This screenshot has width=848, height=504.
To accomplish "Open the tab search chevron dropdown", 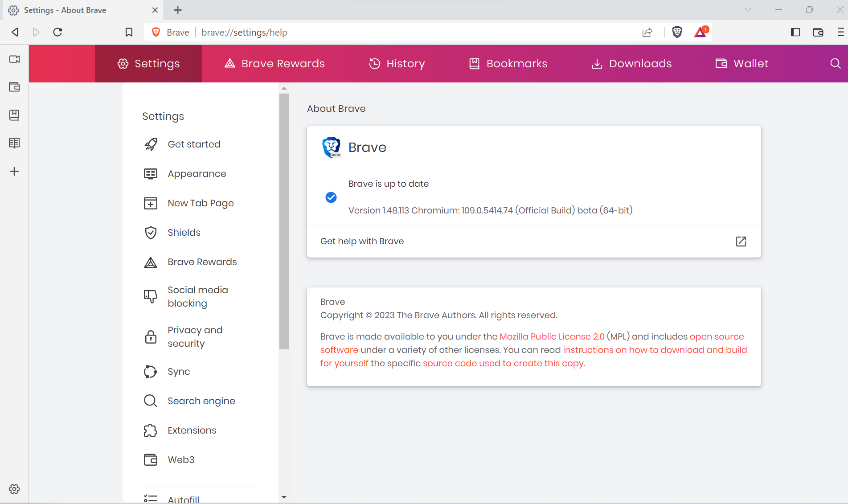I will [x=748, y=9].
